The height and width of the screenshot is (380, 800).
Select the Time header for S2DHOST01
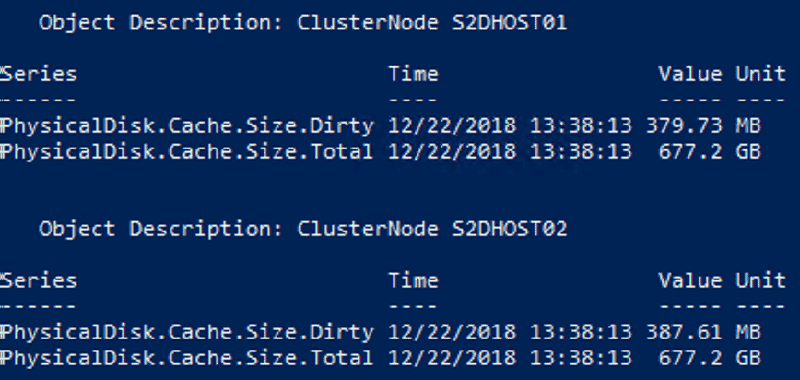[413, 74]
